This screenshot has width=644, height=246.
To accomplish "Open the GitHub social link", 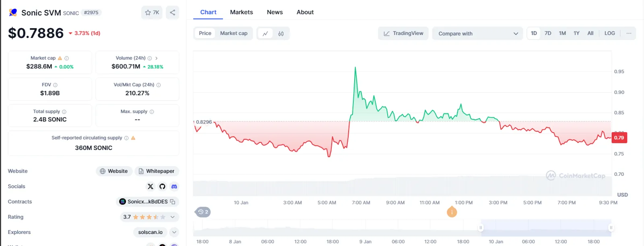I will click(162, 186).
